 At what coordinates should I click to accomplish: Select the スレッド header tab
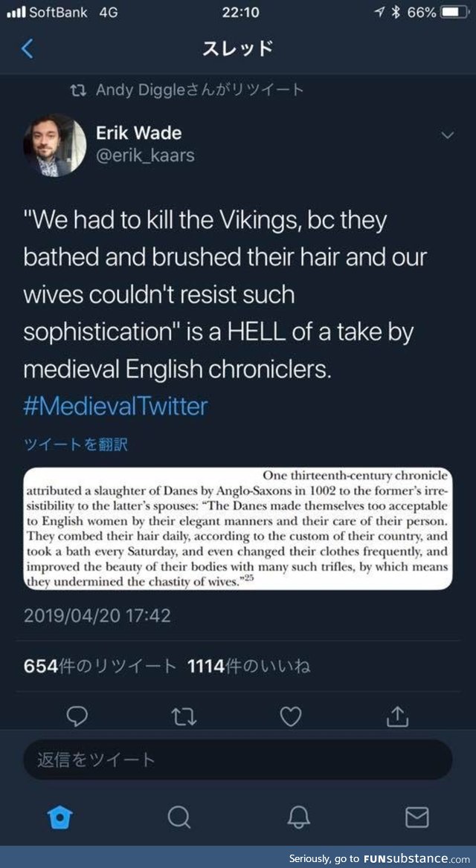tap(238, 47)
